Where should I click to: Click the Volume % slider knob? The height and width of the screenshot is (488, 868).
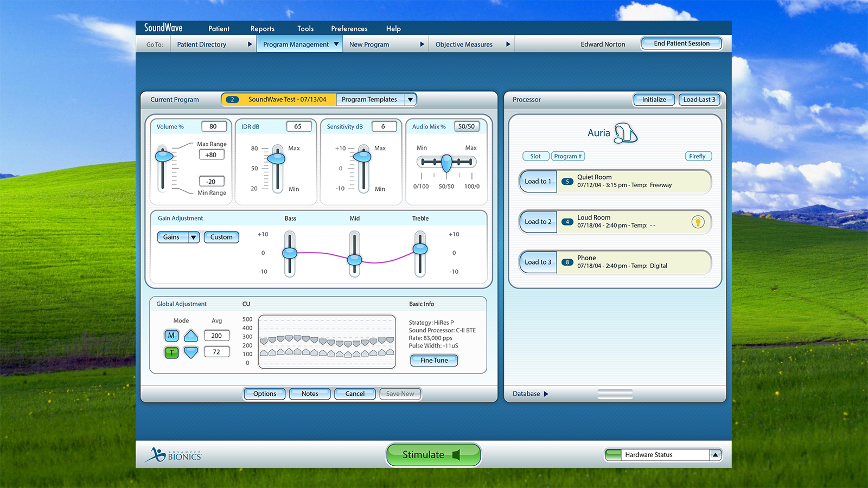click(x=164, y=157)
